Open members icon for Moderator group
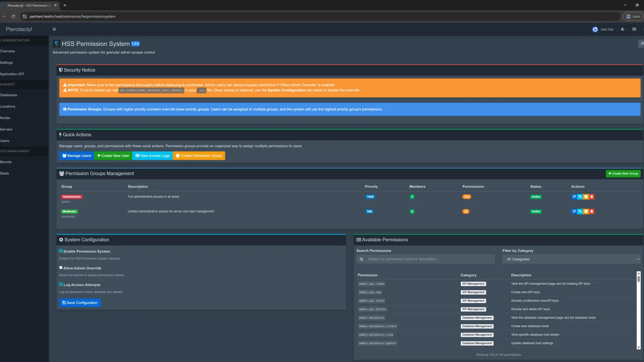644x362 pixels. point(586,212)
